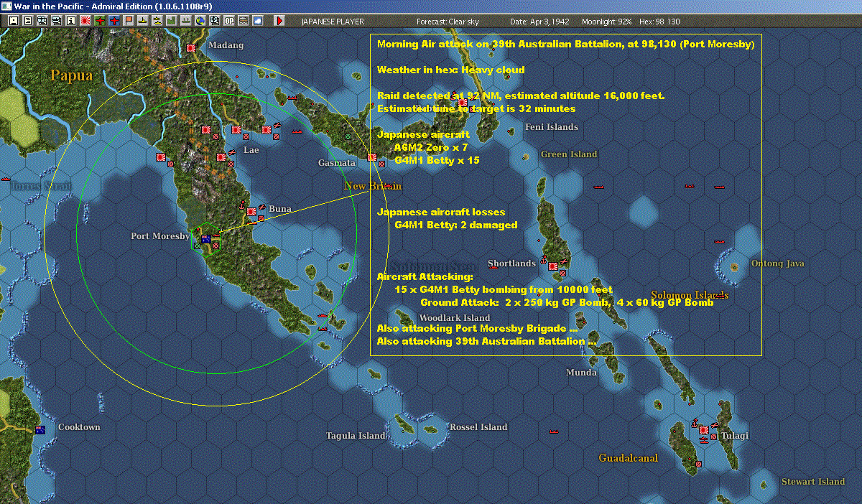Viewport: 862px width, 504px height.
Task: Click the Munda map label
Action: pyautogui.click(x=581, y=373)
